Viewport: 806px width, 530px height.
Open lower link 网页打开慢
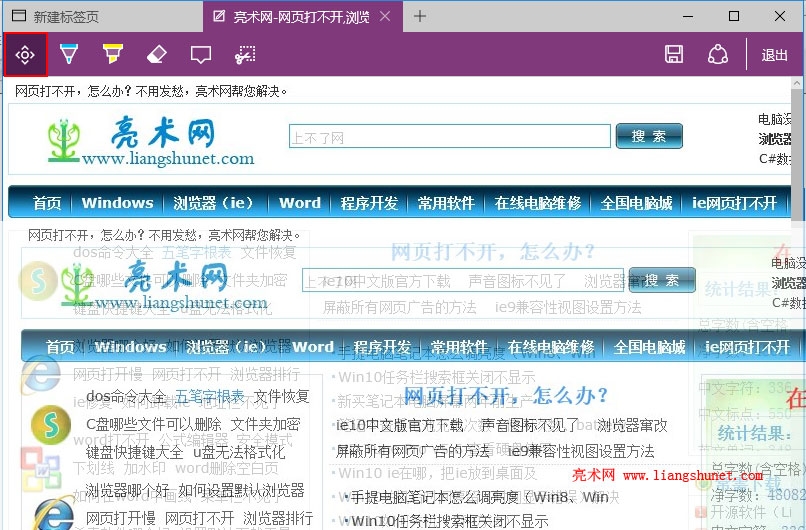(x=120, y=518)
